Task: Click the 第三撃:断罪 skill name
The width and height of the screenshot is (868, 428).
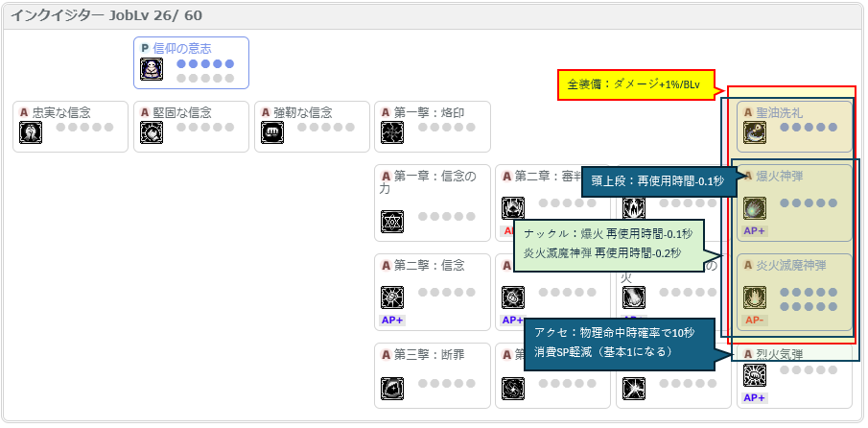Action: tap(430, 354)
